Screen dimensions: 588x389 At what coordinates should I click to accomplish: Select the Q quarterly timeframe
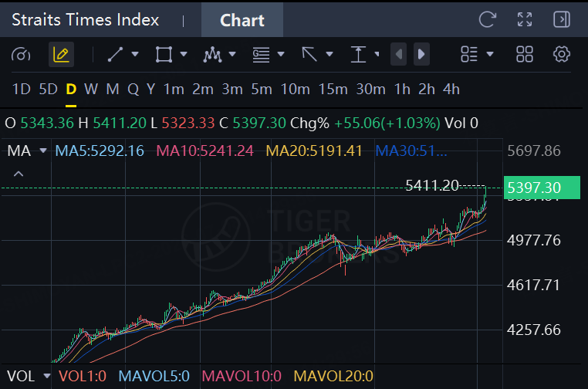133,90
